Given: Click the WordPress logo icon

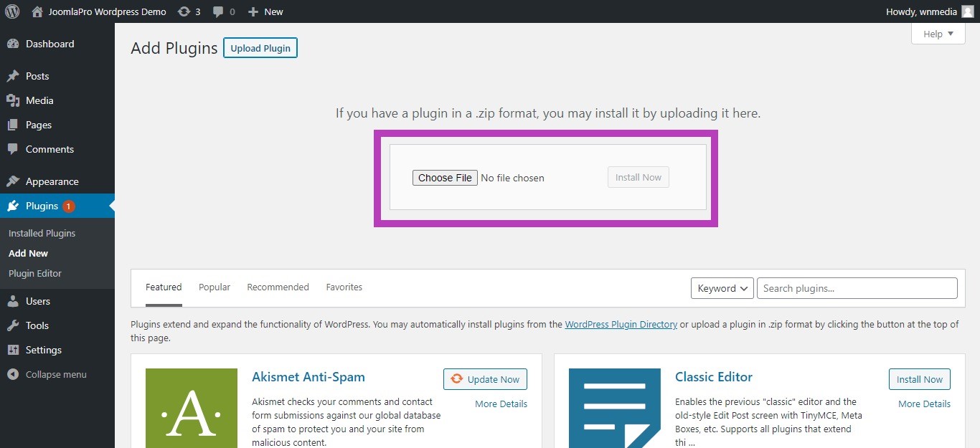Looking at the screenshot, I should 12,11.
